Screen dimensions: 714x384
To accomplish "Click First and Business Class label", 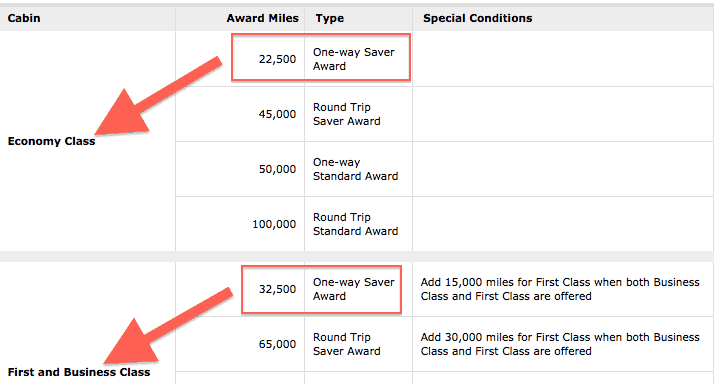I will click(x=79, y=372).
